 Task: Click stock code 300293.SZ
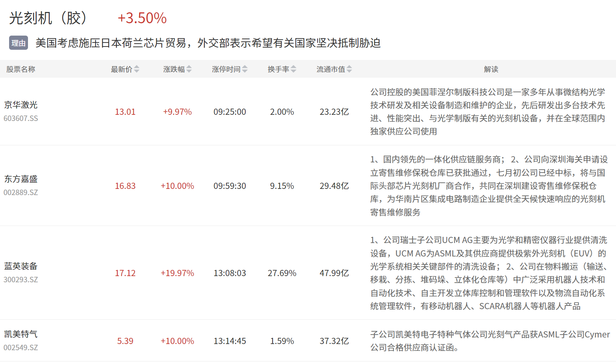21,280
